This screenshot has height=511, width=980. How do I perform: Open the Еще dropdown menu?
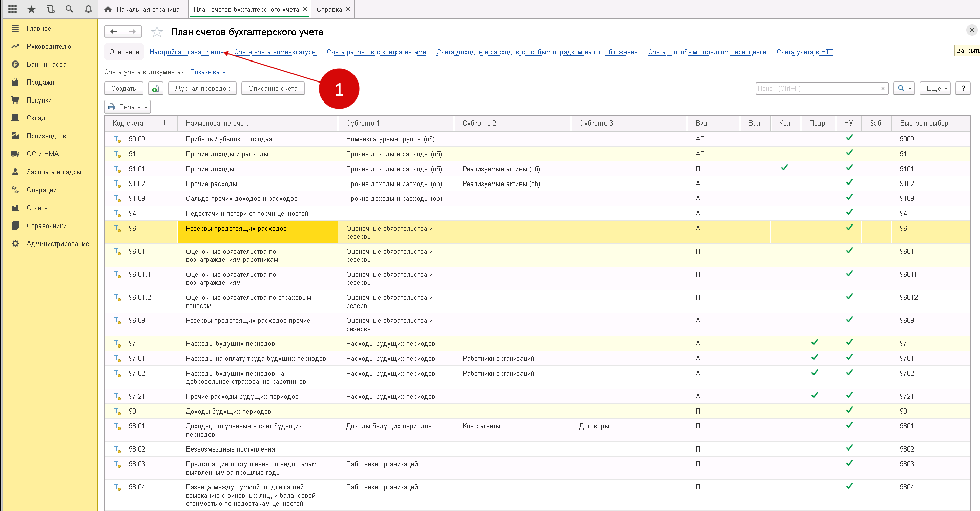click(x=935, y=88)
